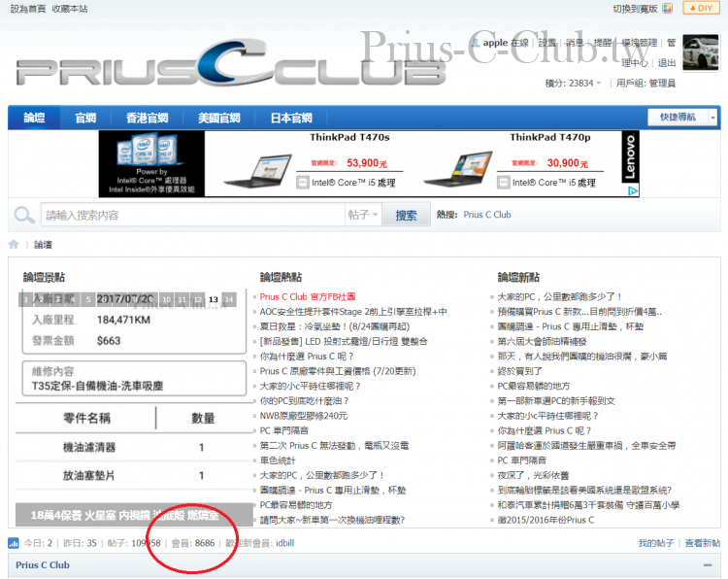The height and width of the screenshot is (579, 728).
Task: Open the 帖子 search type dropdown
Action: 364,215
